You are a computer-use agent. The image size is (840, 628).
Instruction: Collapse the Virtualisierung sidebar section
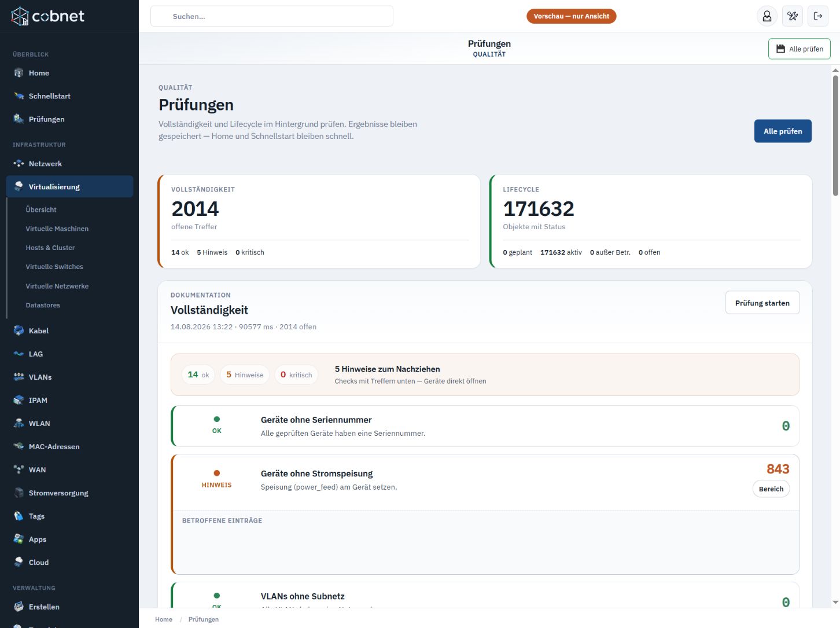pos(69,187)
